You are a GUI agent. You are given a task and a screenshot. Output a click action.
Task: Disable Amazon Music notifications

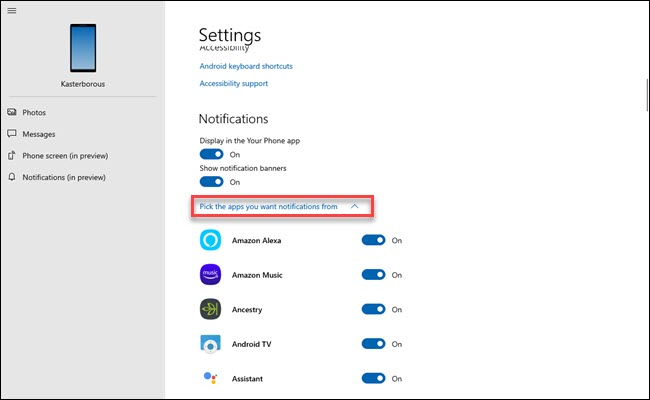point(374,274)
